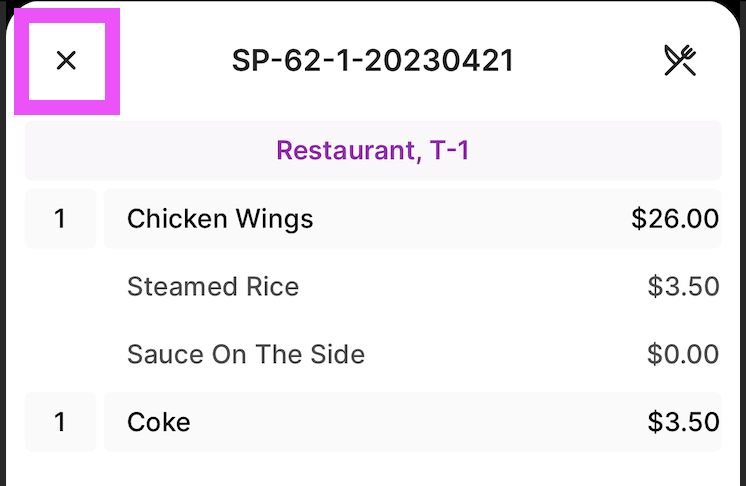Image resolution: width=746 pixels, height=486 pixels.
Task: Tap the quantity box for Coke
Action: (60, 422)
